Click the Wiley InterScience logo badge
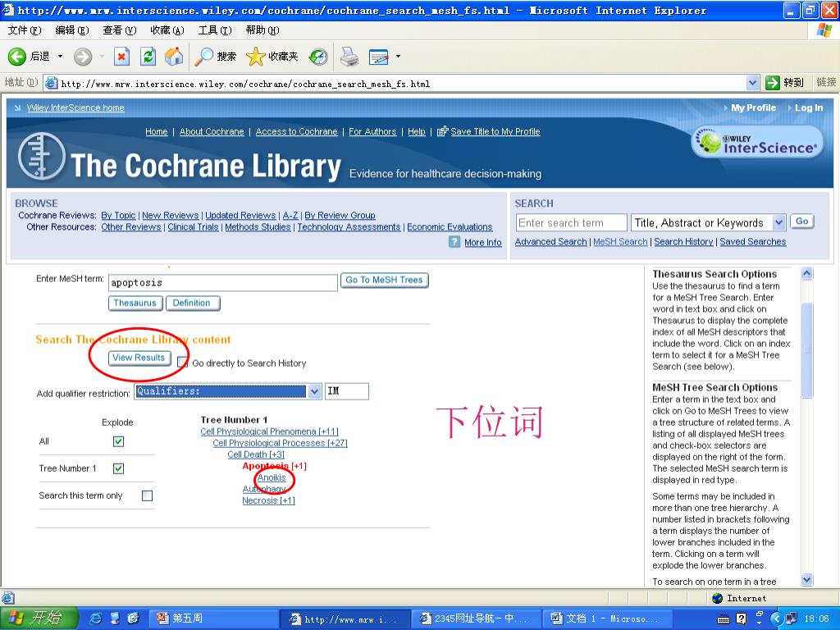 [x=757, y=142]
